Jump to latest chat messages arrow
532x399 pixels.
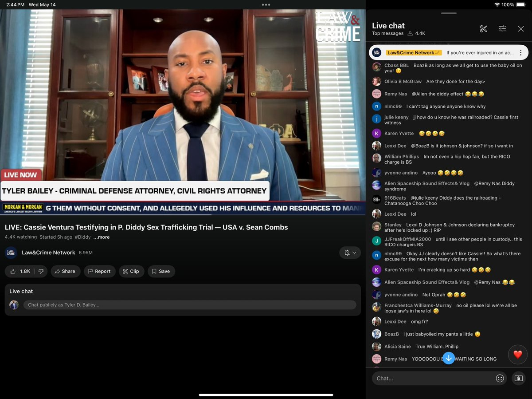(449, 358)
